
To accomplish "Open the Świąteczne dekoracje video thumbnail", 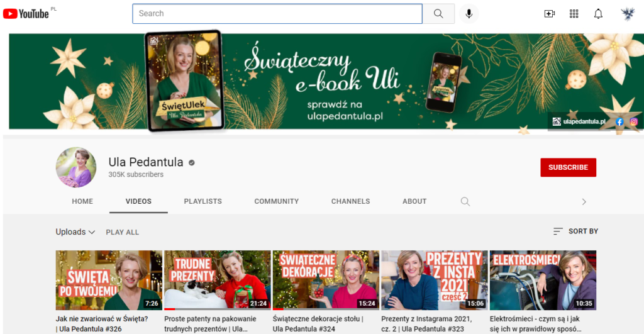I will click(326, 280).
